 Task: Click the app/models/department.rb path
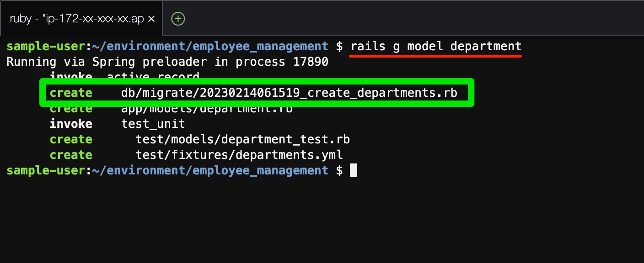click(207, 110)
